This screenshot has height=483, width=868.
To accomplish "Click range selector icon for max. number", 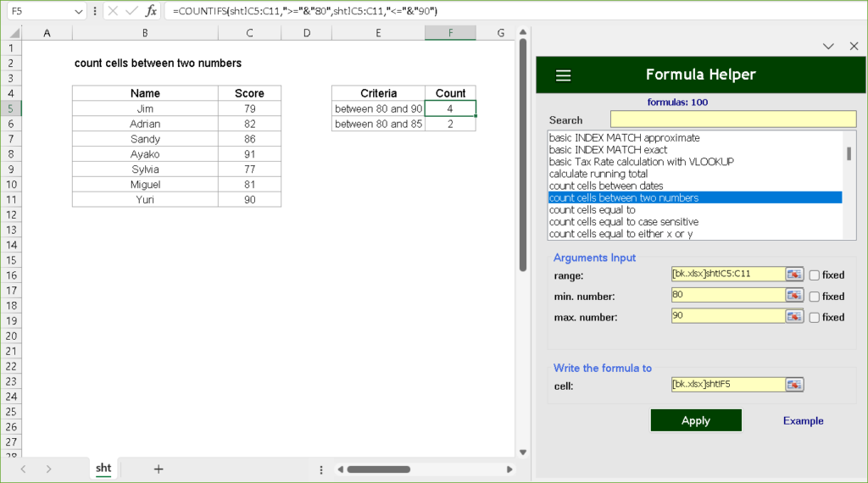I will [x=794, y=316].
